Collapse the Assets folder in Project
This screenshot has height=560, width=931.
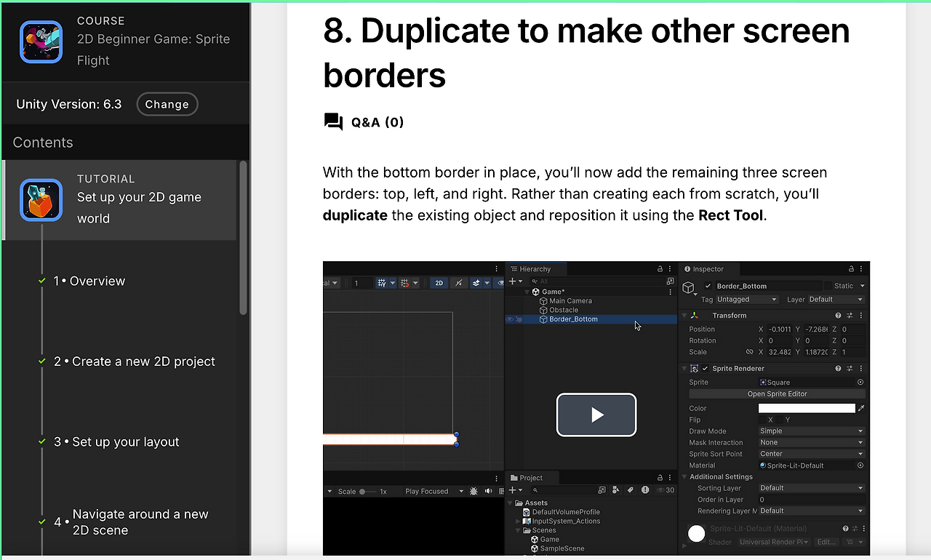[x=511, y=503]
